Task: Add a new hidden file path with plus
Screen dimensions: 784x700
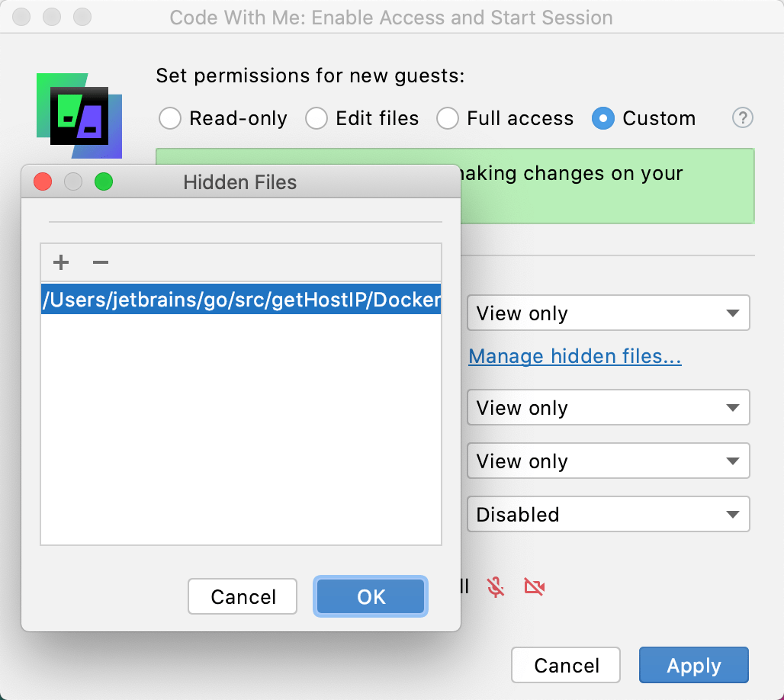Action: pos(60,262)
